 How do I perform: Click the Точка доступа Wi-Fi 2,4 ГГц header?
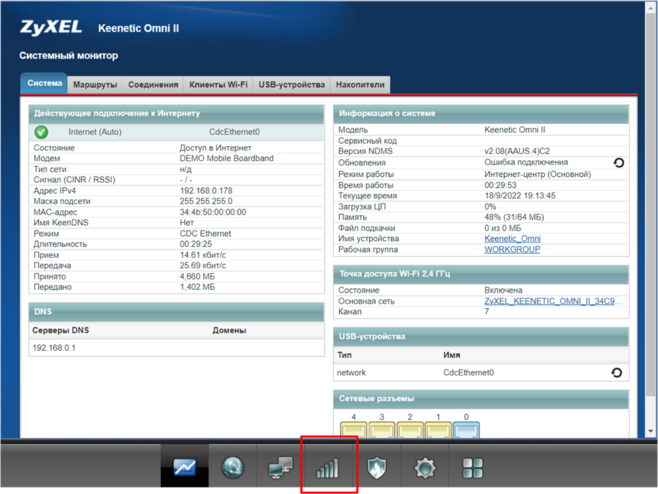481,274
